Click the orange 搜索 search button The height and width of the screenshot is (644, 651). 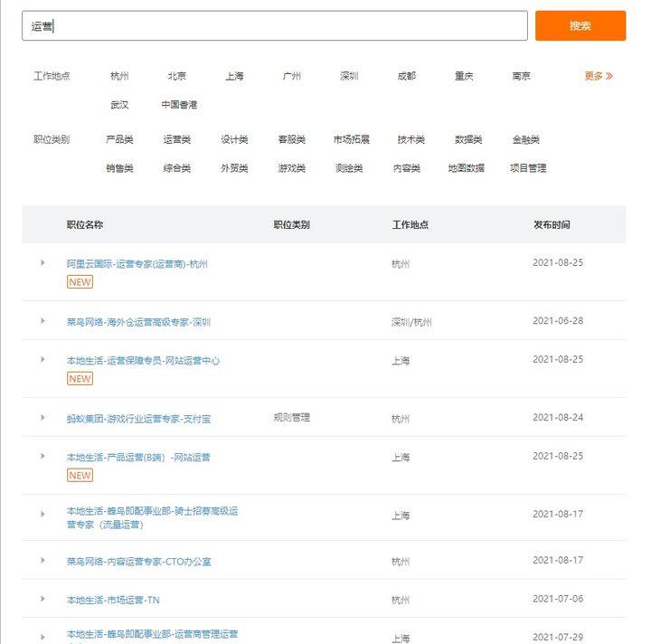[x=580, y=25]
